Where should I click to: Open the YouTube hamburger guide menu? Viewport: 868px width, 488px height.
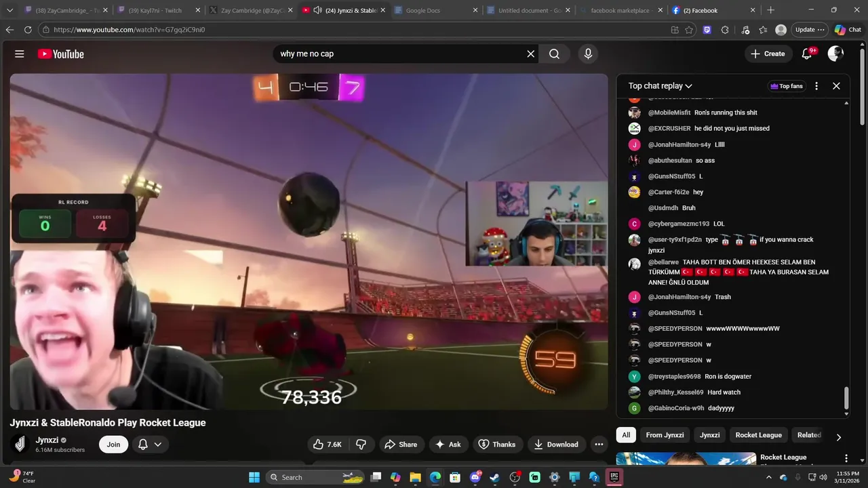click(20, 54)
